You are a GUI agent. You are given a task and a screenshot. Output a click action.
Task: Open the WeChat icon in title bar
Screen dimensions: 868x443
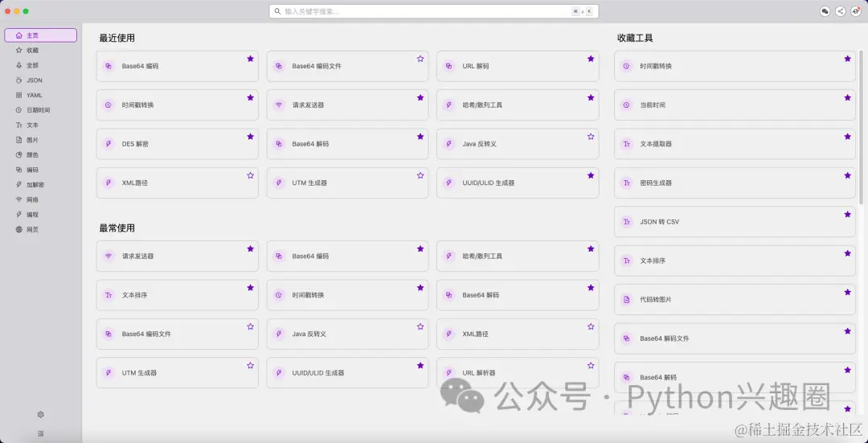coord(825,11)
